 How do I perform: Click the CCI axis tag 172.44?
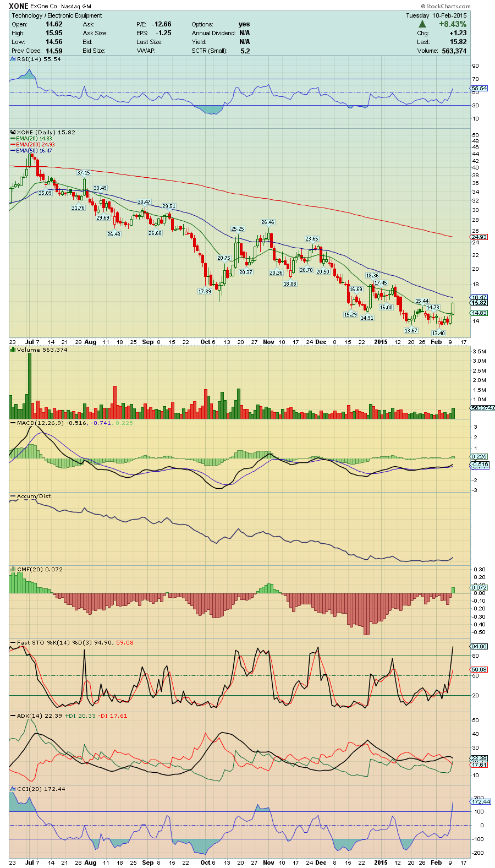pos(481,801)
